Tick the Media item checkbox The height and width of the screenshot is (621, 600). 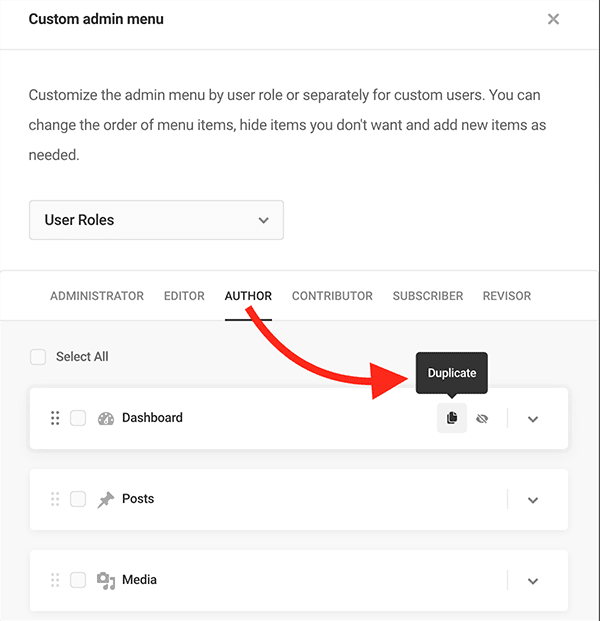pyautogui.click(x=78, y=580)
